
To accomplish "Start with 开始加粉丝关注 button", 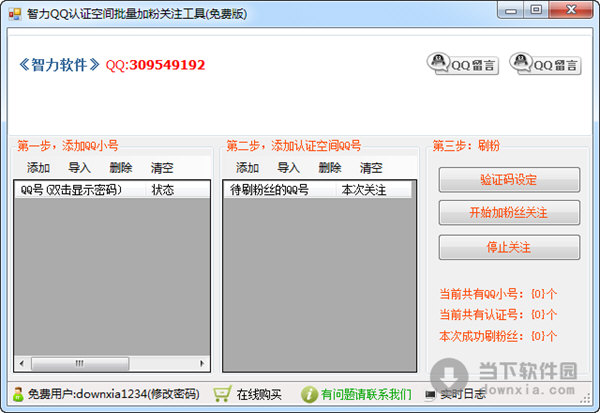I will 509,212.
